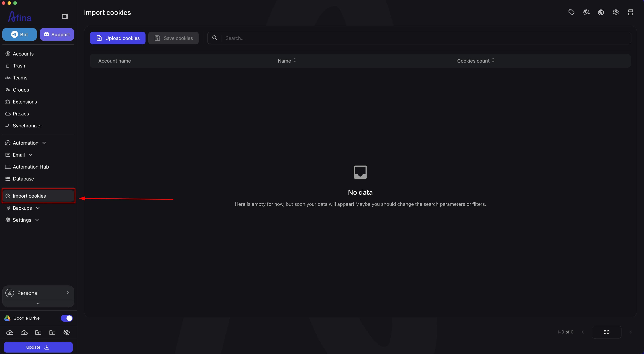The width and height of the screenshot is (644, 354).
Task: Click the Google Drive label
Action: [26, 318]
